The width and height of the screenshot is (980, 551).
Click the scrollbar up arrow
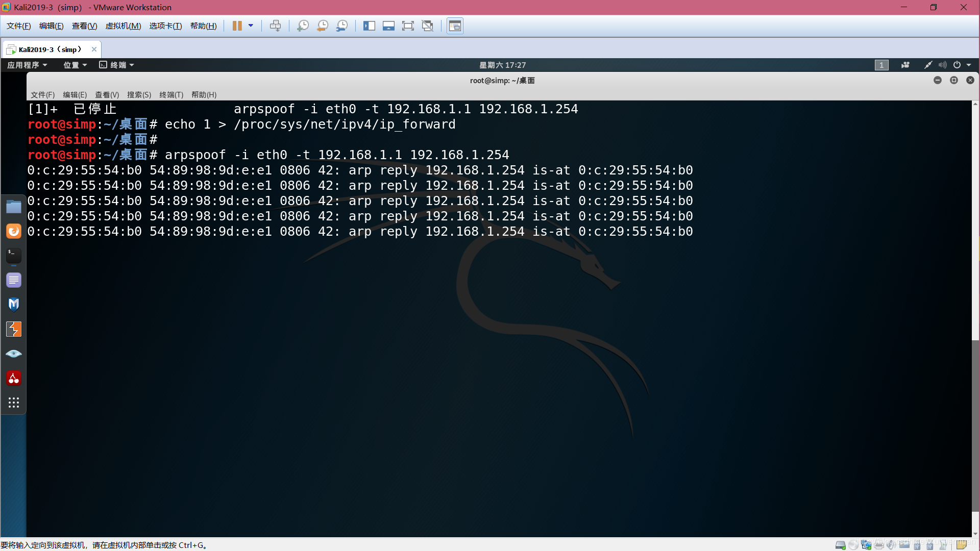click(975, 104)
